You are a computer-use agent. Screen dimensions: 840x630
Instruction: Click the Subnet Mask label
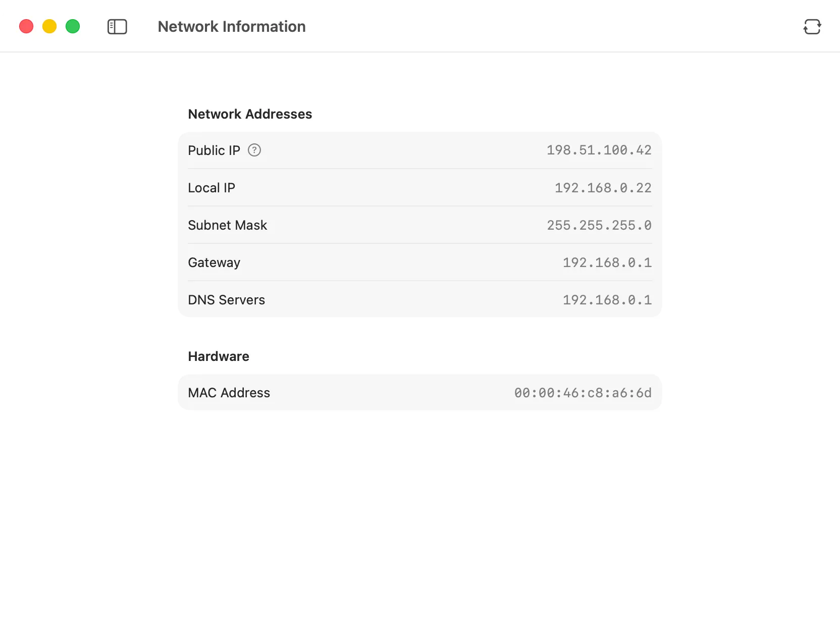(227, 225)
